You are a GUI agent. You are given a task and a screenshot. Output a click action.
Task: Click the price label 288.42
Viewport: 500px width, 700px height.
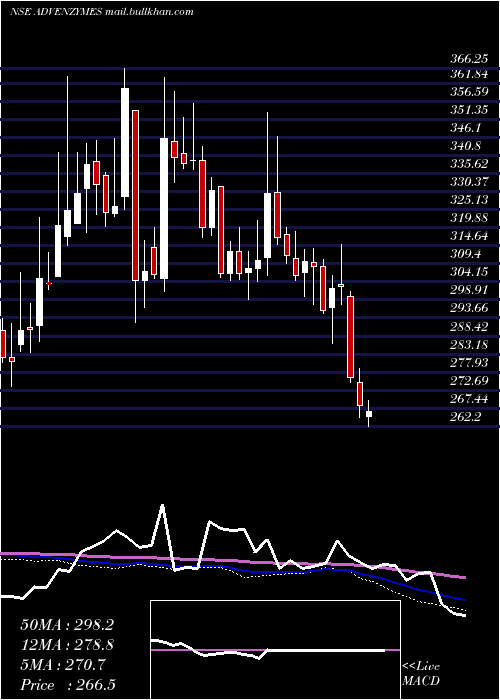469,326
